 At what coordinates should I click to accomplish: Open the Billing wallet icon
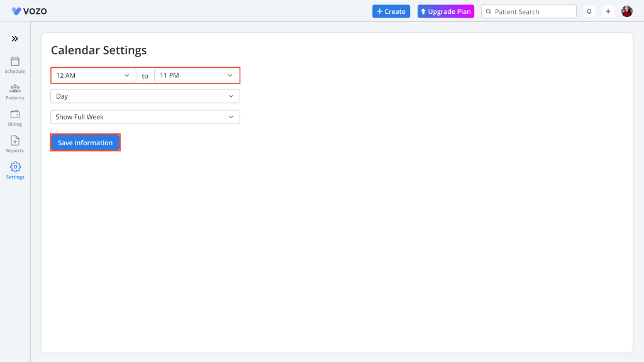15,114
